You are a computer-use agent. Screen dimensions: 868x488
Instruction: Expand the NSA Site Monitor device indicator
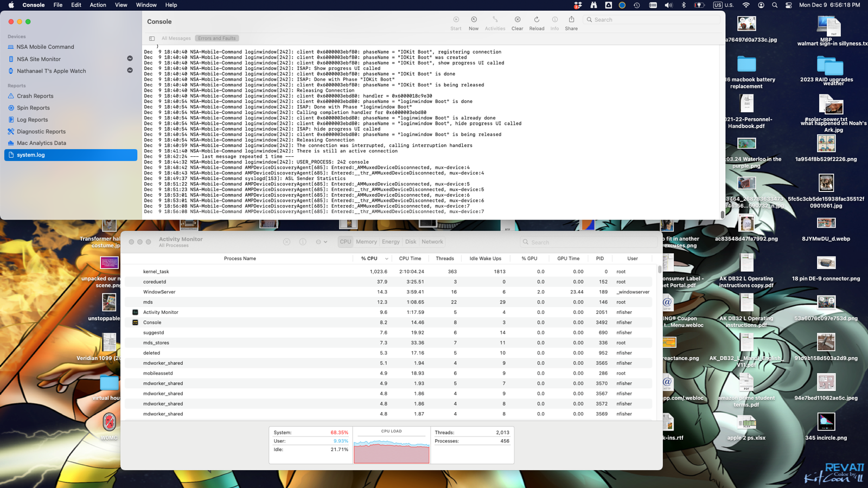(x=130, y=59)
